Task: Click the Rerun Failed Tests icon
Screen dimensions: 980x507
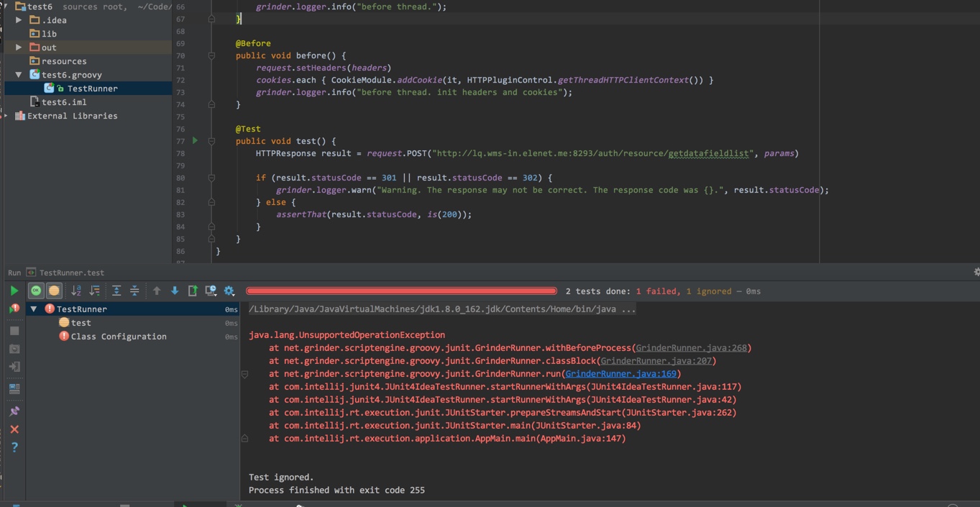Action: (x=14, y=309)
